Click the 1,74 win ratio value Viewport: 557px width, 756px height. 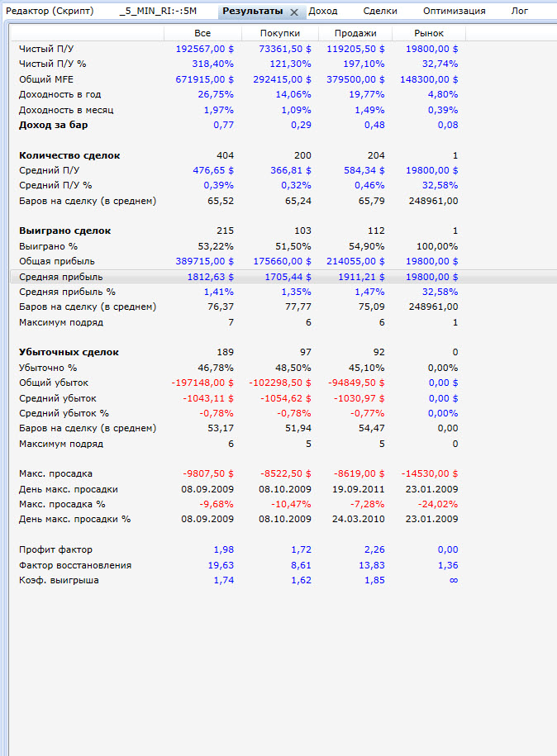(x=224, y=580)
